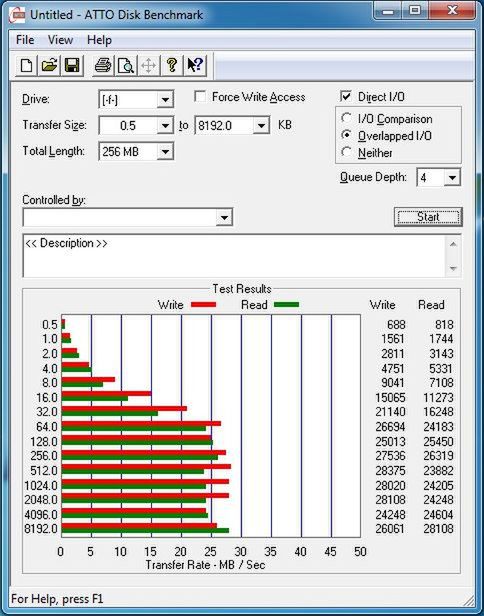Image resolution: width=484 pixels, height=616 pixels.
Task: Click the write value 15065 for 16.0
Action: point(390,398)
